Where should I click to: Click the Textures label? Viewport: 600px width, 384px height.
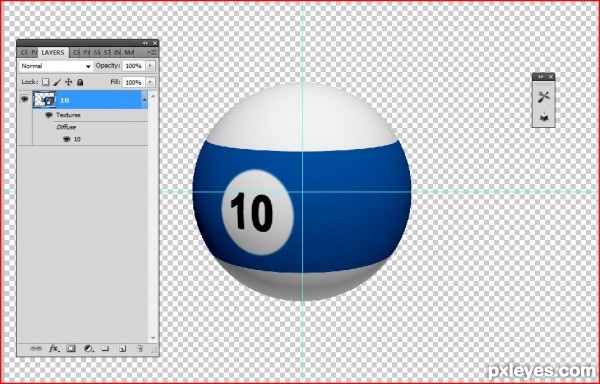pos(68,115)
